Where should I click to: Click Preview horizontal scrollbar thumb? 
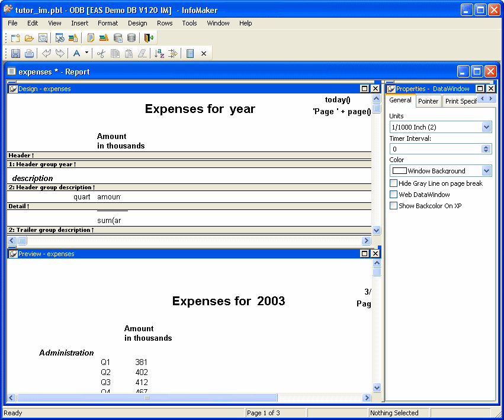pos(147,398)
